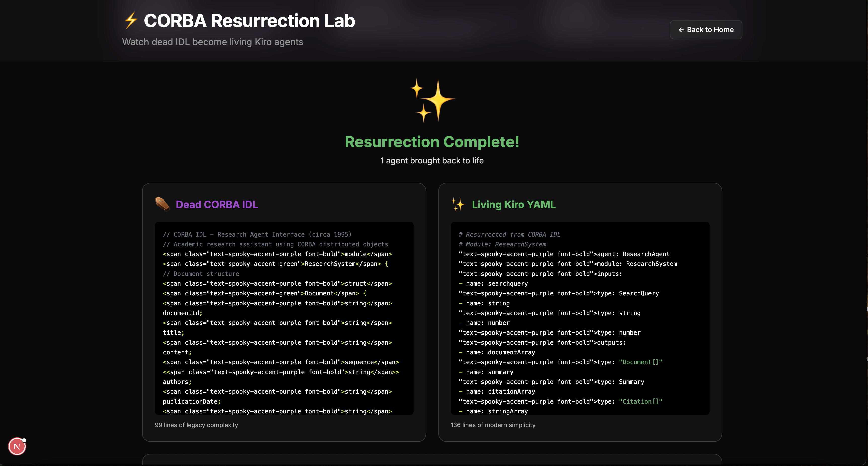Click the "Citation[]" type string in YAML

click(640, 401)
